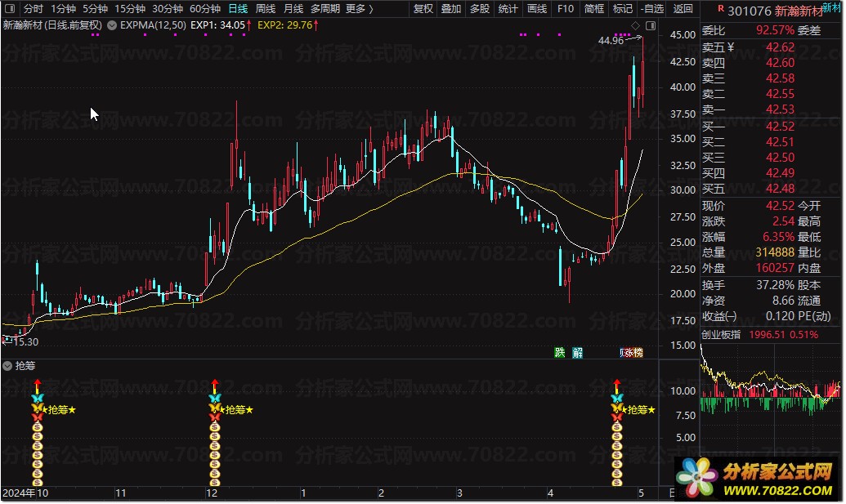Select the 买三 price 42.50
The image size is (846, 504).
click(x=780, y=158)
